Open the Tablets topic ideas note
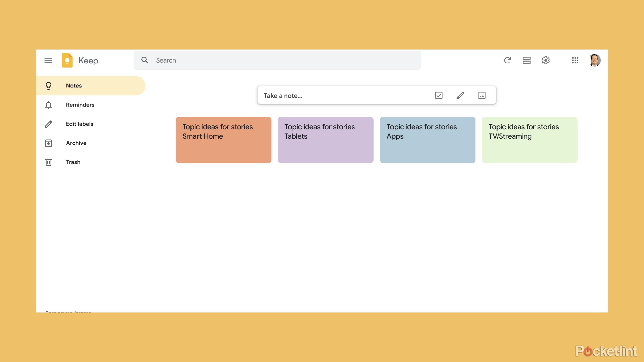The image size is (644, 362). pyautogui.click(x=326, y=140)
